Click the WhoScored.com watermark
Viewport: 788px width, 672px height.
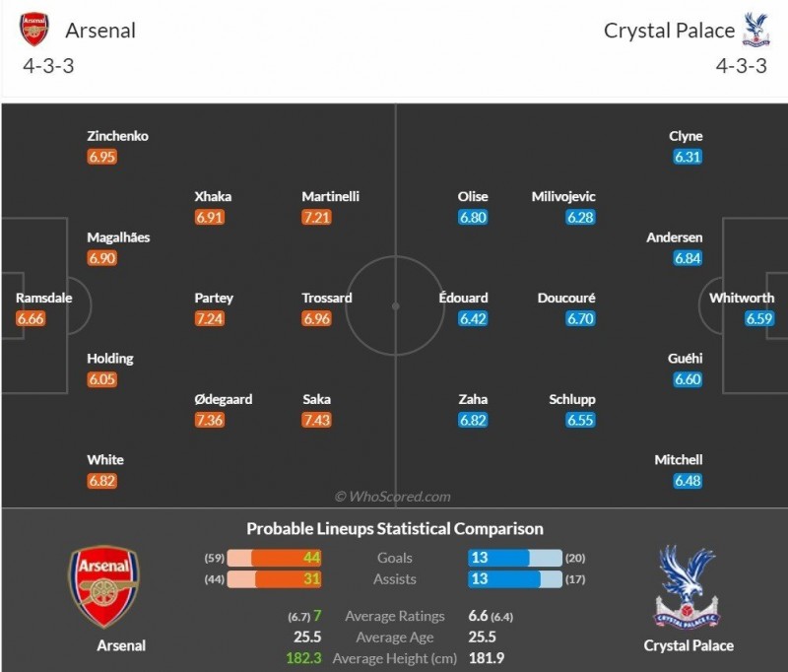tap(393, 497)
